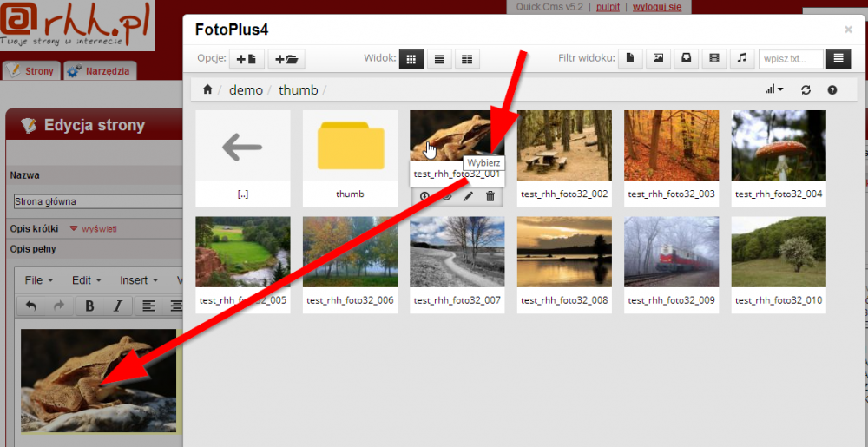Click the 'thumb' folder name label
Screen dimensions: 868x447
[350, 194]
